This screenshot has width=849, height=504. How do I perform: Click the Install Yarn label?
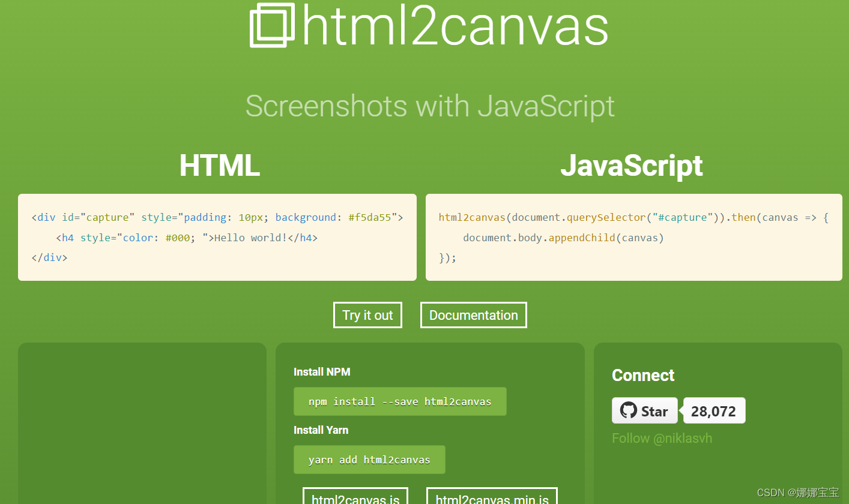[x=321, y=430]
